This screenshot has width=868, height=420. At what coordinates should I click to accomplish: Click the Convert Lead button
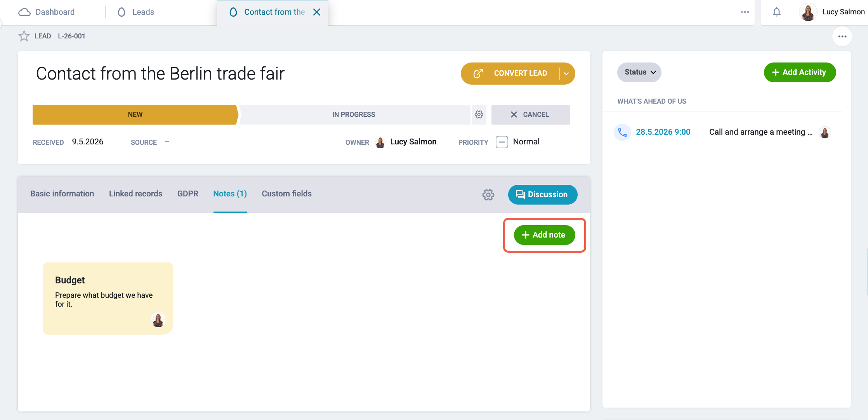pyautogui.click(x=510, y=73)
